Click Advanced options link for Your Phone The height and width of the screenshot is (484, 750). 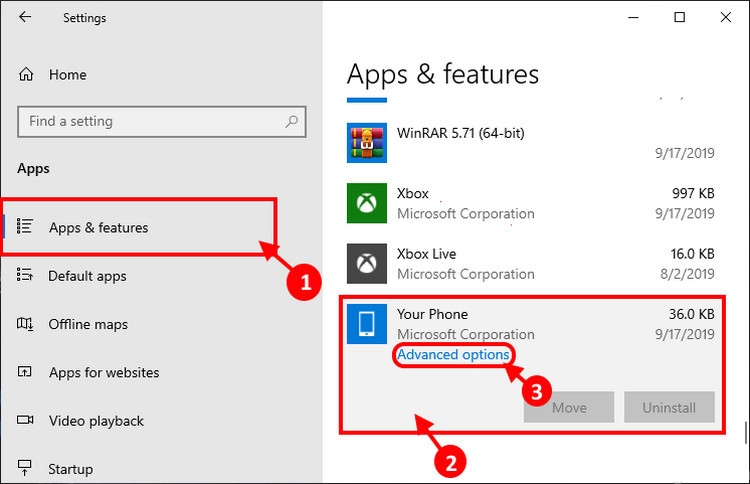coord(453,354)
